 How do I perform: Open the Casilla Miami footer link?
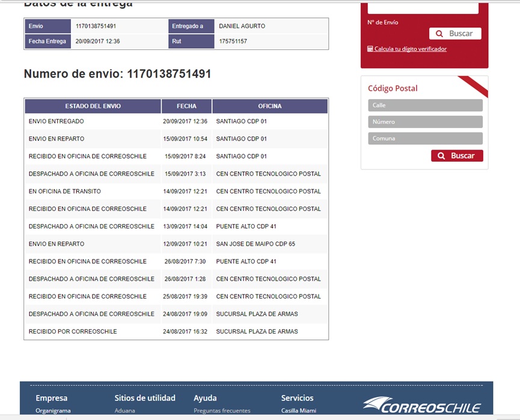tap(299, 411)
